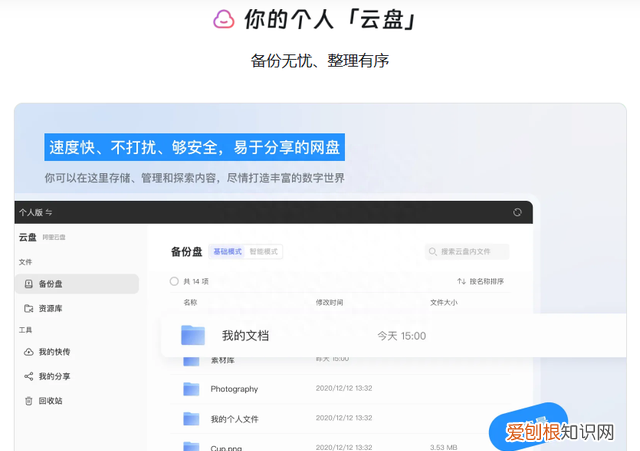
Task: Click the magnifier icon in search box
Action: click(x=433, y=251)
